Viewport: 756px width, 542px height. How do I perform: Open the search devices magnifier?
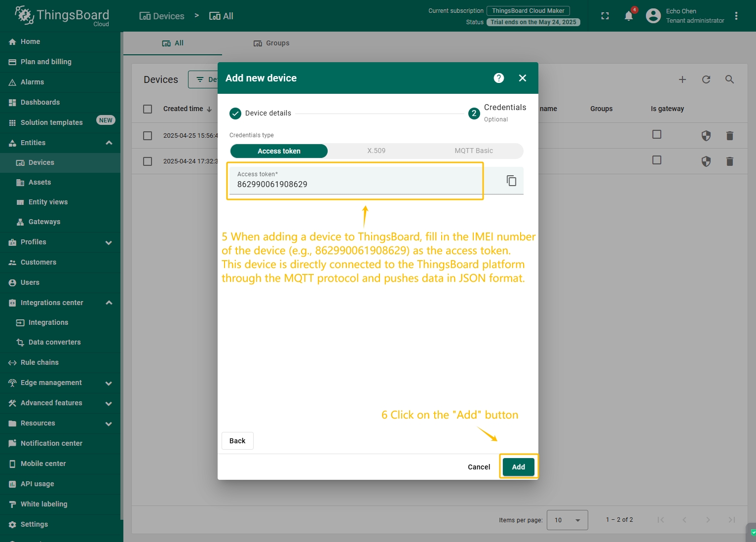tap(729, 79)
